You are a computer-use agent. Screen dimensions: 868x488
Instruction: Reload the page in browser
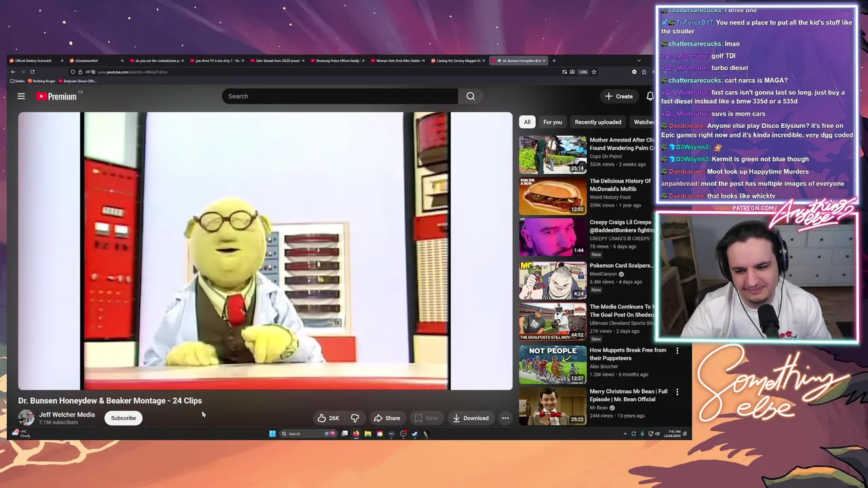32,72
